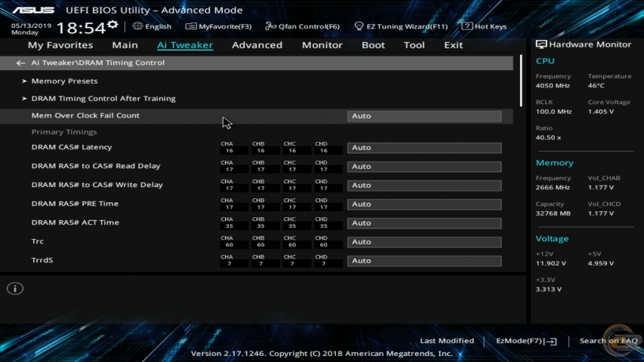Screen dimensions: 644x362
Task: Click the settings gear next to the clock
Action: coord(112,25)
